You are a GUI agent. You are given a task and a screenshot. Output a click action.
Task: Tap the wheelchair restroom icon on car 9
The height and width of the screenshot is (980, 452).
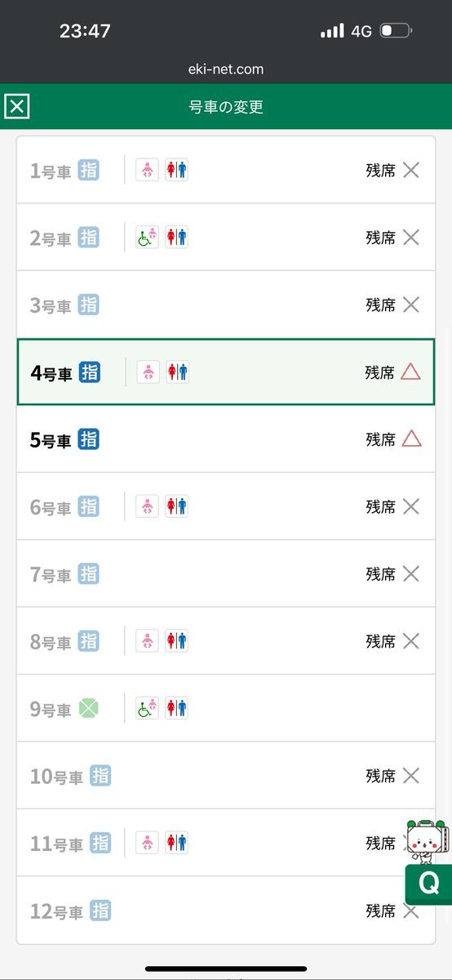[x=147, y=708]
